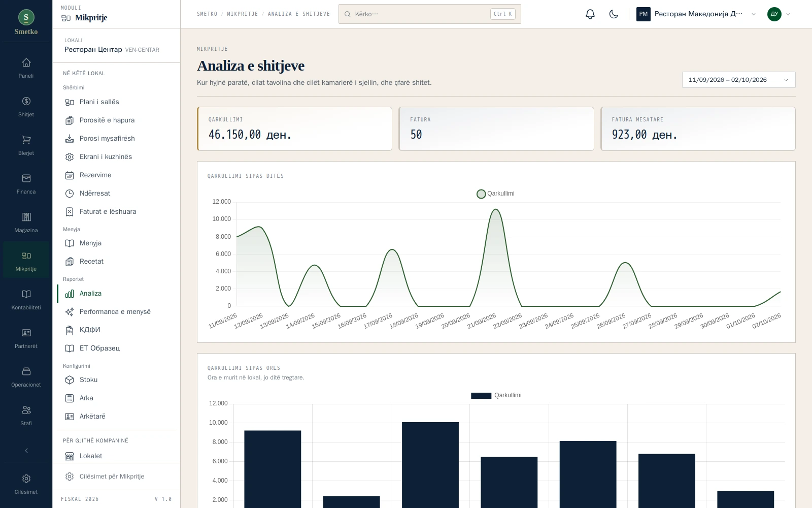Open the notifications bell
This screenshot has width=812, height=508.
pos(590,14)
